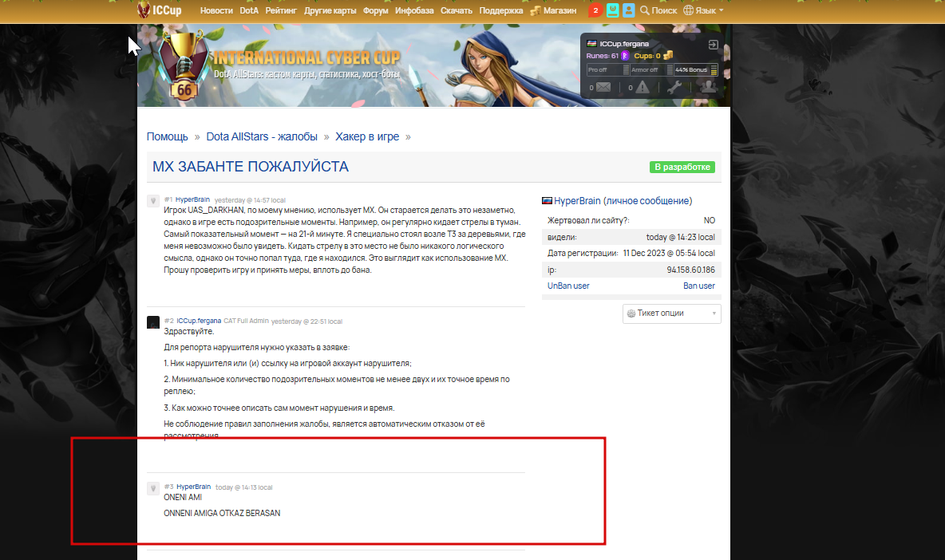The image size is (945, 560).
Task: Click the Жертвовал ли сайту value NO
Action: coord(710,220)
